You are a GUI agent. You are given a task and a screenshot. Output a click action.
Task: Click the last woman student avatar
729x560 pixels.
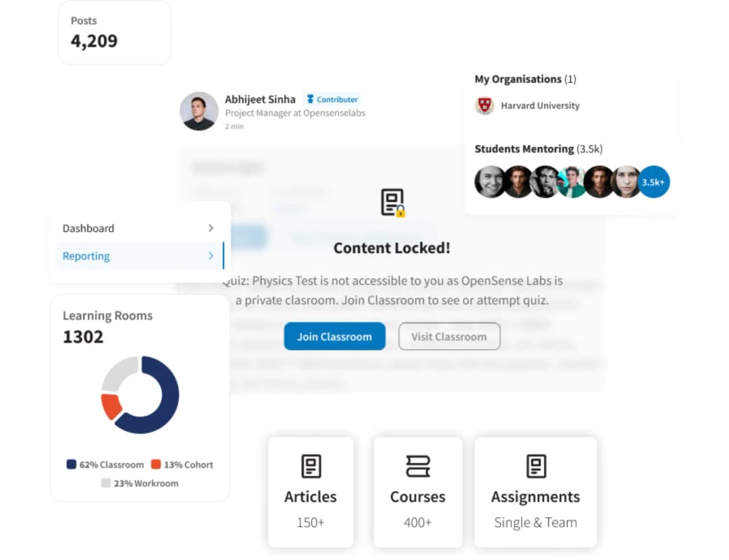pos(626,181)
